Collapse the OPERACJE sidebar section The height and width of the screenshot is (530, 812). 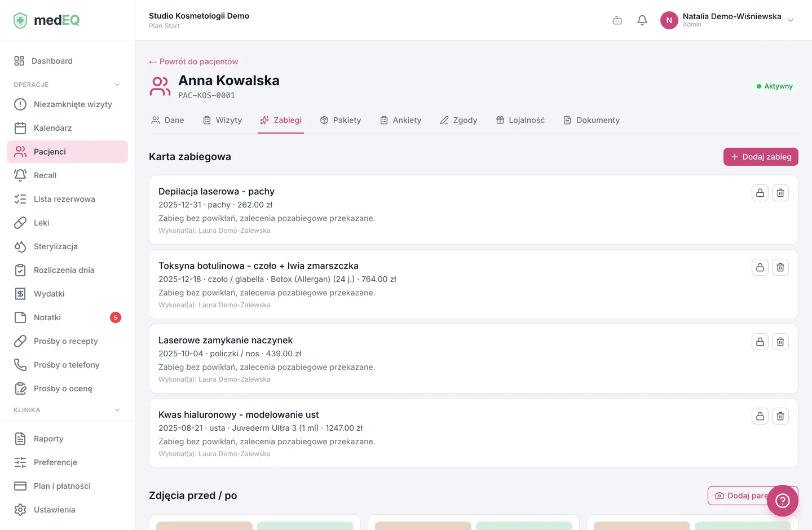coord(117,85)
